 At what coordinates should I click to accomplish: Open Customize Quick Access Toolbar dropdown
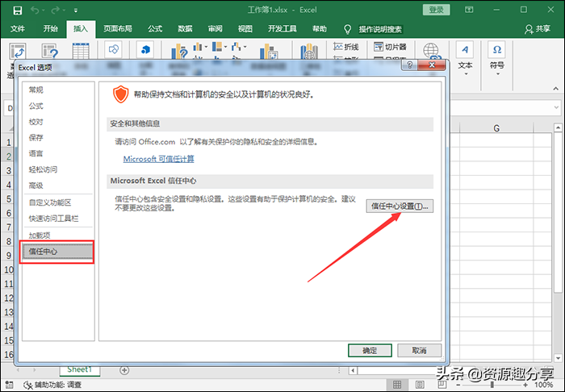click(x=76, y=10)
